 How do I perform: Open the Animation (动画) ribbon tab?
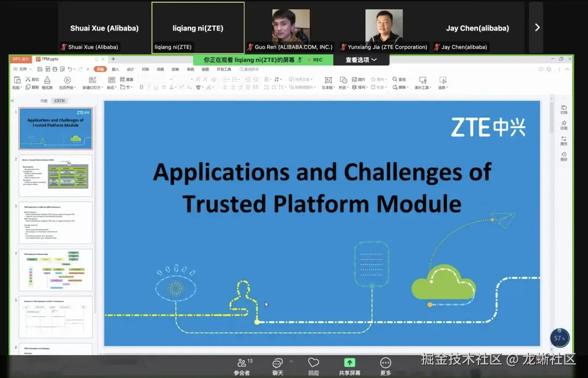tap(160, 69)
